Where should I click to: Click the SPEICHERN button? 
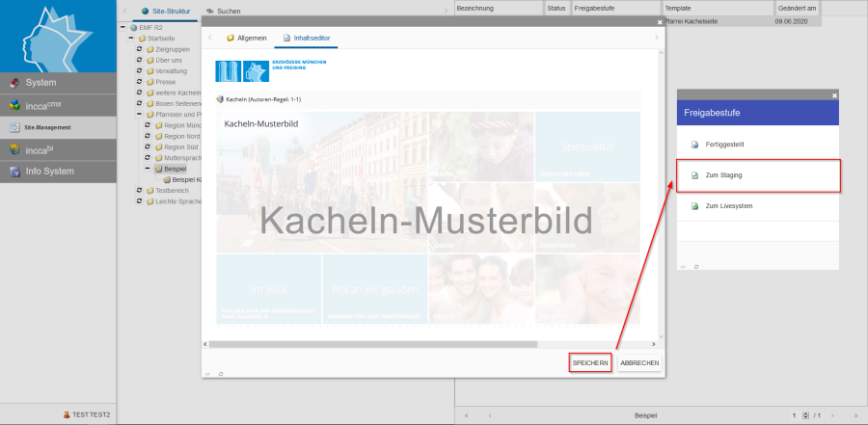[589, 362]
